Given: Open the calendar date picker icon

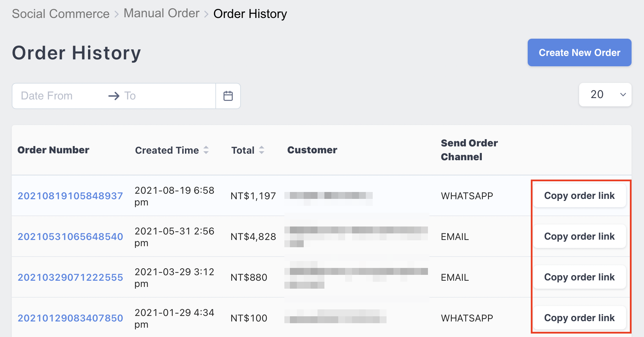Looking at the screenshot, I should pos(228,96).
